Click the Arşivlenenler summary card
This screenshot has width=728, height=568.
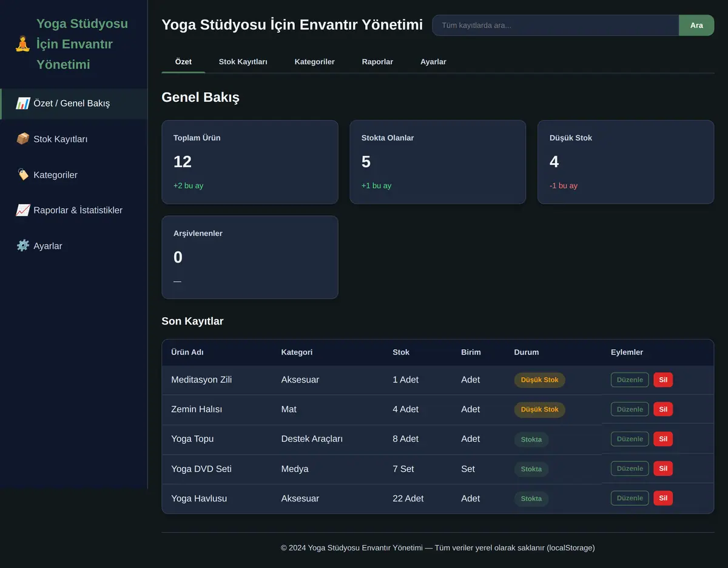pos(250,257)
